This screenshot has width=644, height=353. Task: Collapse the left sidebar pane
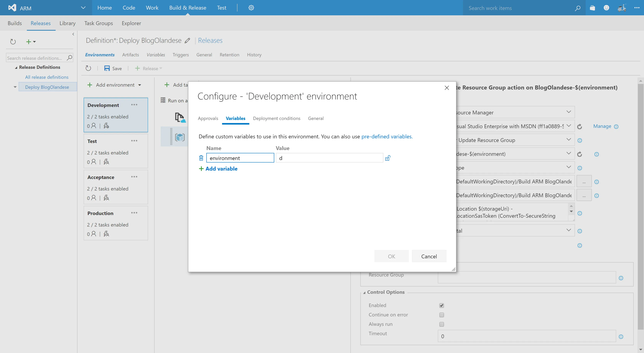coord(73,34)
